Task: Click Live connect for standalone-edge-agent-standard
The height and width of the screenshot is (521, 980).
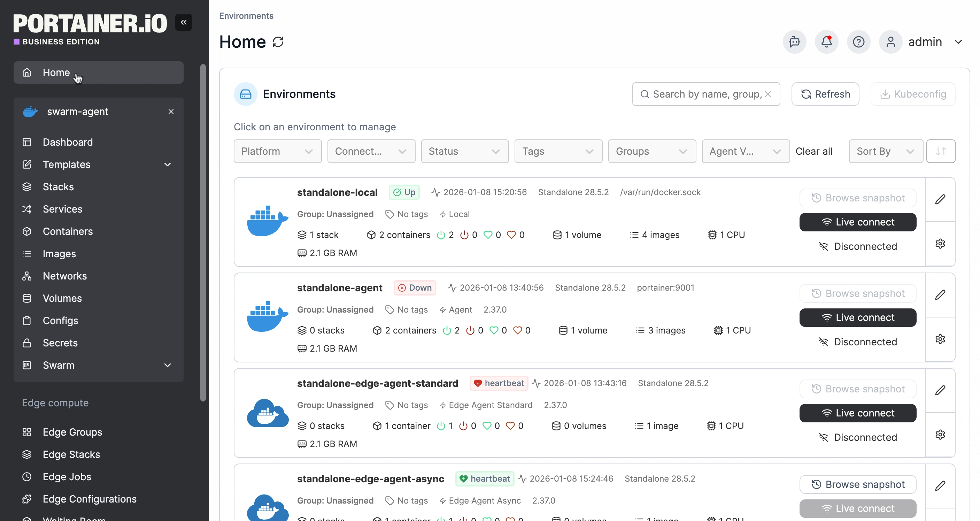Action: [x=857, y=413]
